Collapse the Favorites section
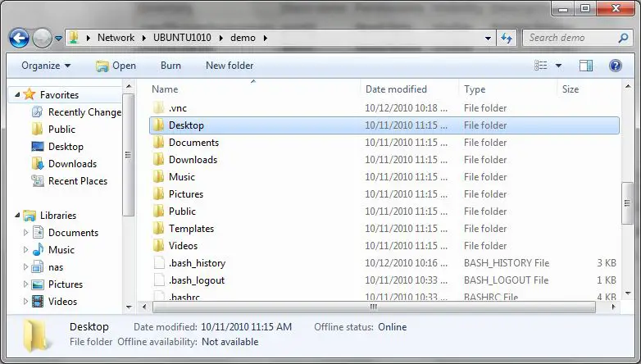Viewport: 641px width, 364px height. (x=17, y=96)
